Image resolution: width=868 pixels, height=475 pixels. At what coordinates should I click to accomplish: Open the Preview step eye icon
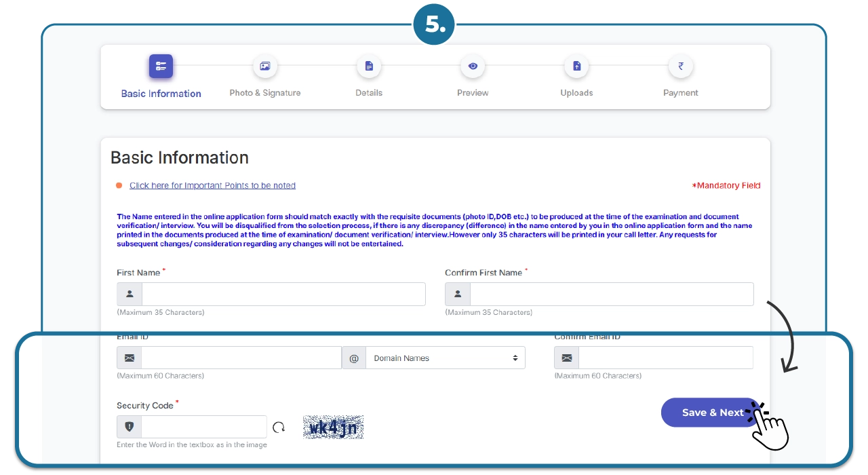click(x=473, y=66)
